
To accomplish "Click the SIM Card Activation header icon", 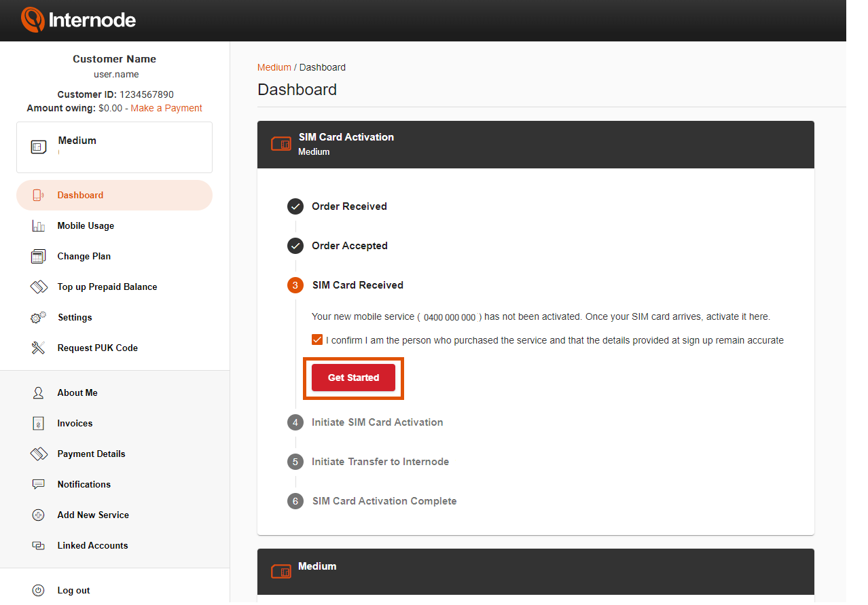I will pos(281,144).
